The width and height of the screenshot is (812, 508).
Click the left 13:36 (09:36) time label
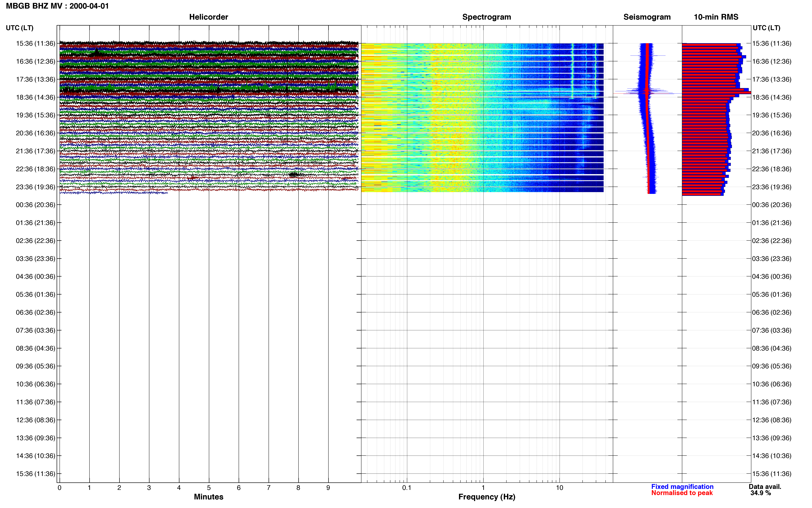[x=36, y=438]
